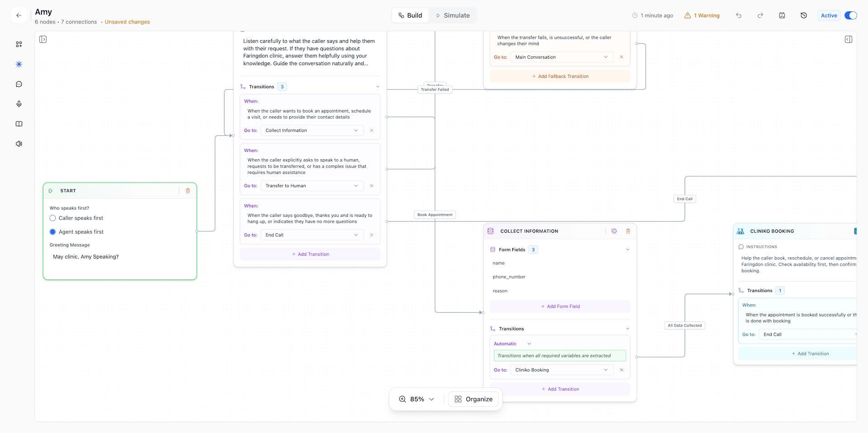Click the Organize button

tap(473, 399)
